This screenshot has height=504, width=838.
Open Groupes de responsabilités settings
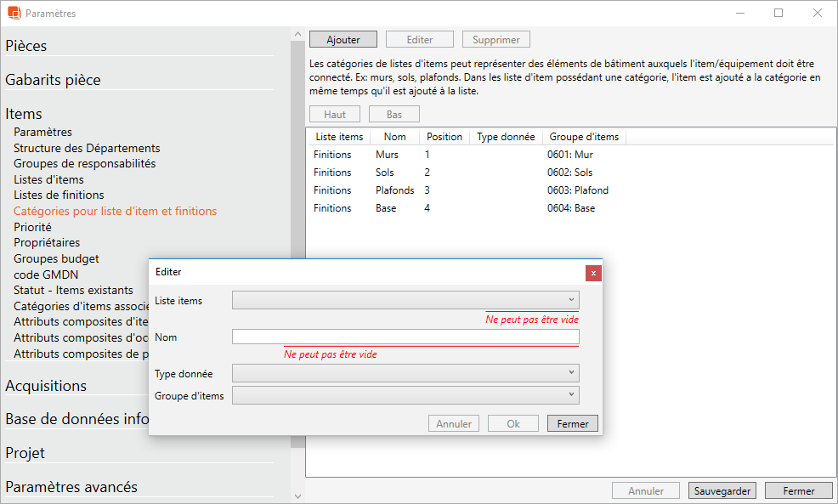[x=84, y=163]
